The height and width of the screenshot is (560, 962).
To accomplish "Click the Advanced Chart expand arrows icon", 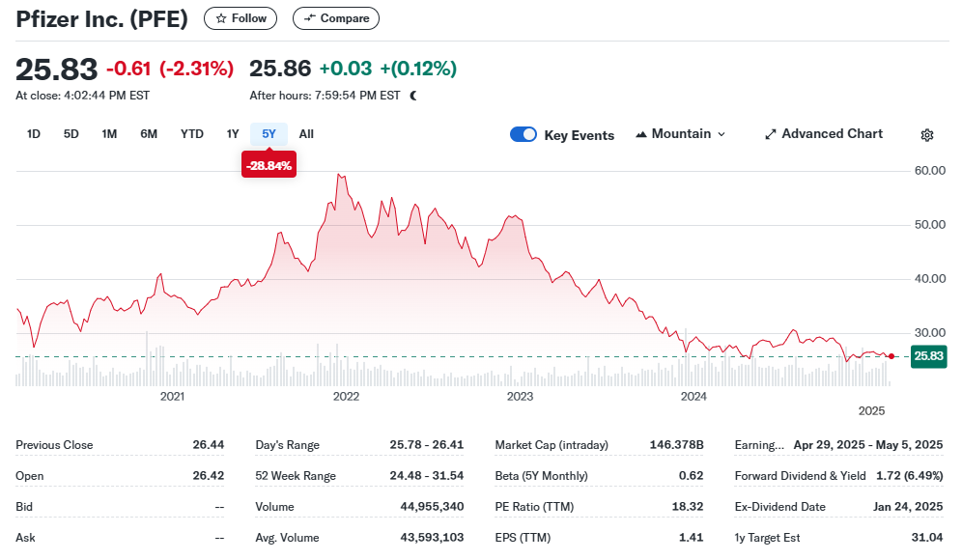I will coord(771,134).
